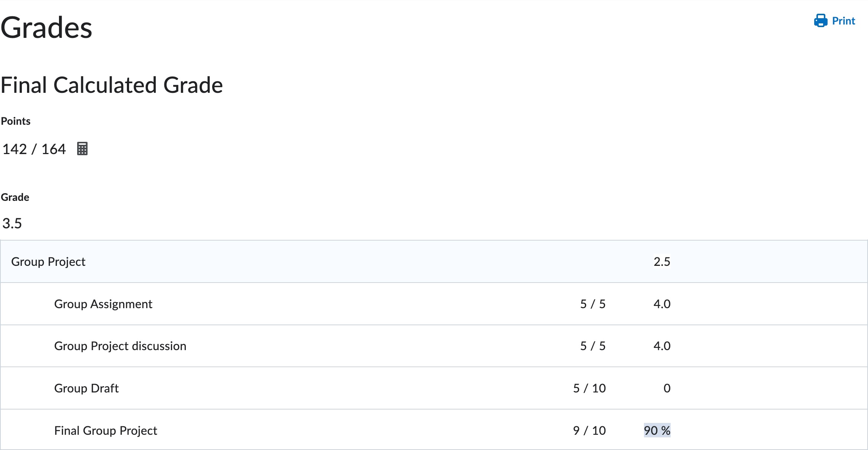Click the Points label
868x450 pixels.
16,121
